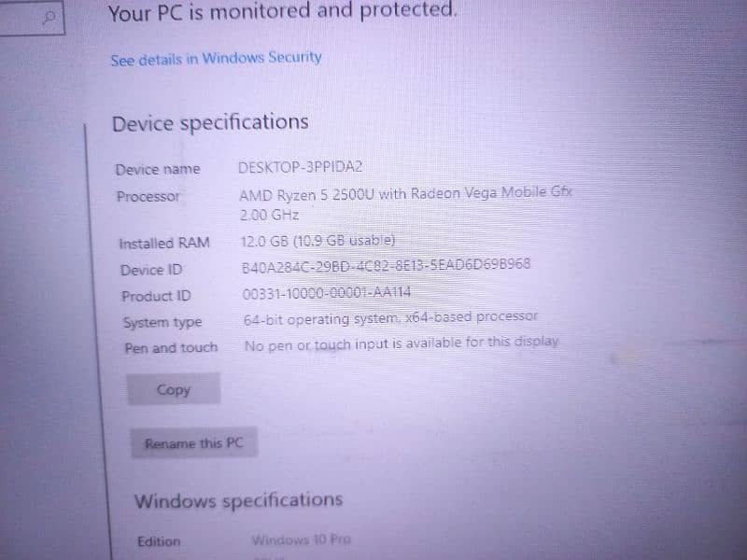Click the Edition label under Windows specifications
This screenshot has width=747, height=560.
[x=159, y=541]
